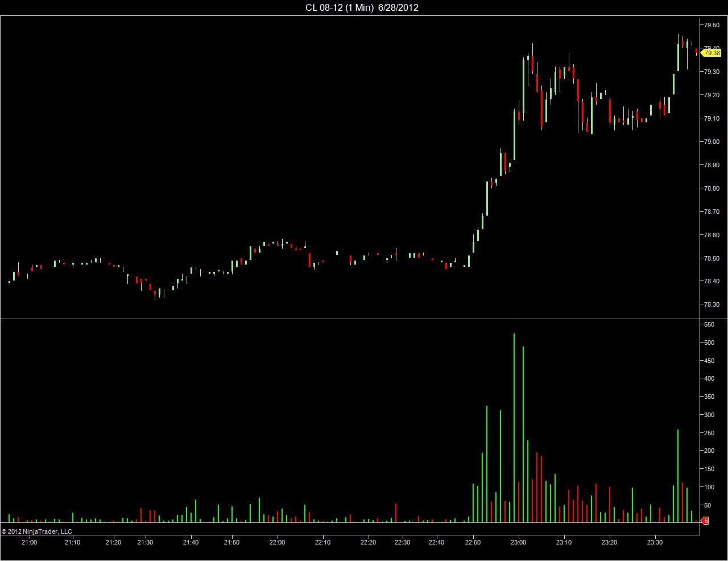Image resolution: width=728 pixels, height=561 pixels.
Task: Click the 22:20 time axis label
Action: (x=369, y=542)
